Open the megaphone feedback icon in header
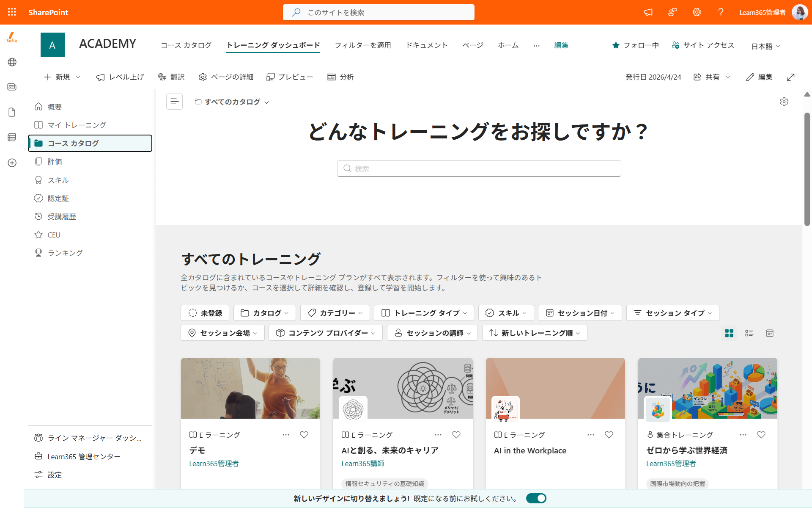This screenshot has width=812, height=508. [648, 12]
